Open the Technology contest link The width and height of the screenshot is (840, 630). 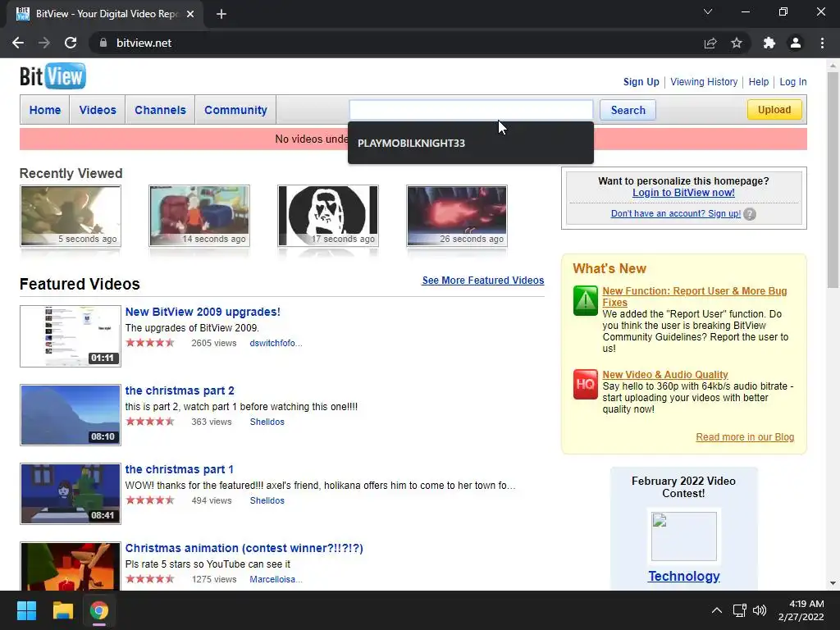click(x=683, y=576)
